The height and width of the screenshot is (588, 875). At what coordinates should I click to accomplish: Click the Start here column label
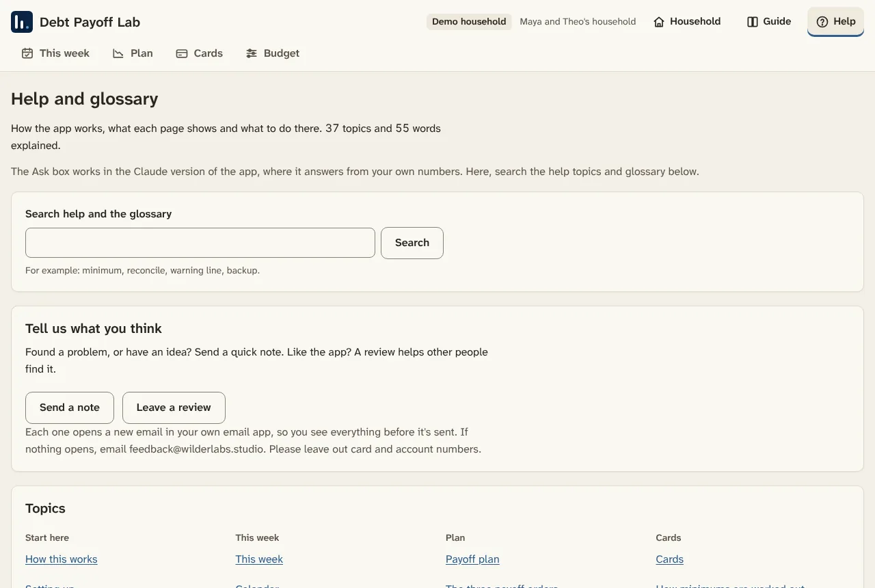47,538
